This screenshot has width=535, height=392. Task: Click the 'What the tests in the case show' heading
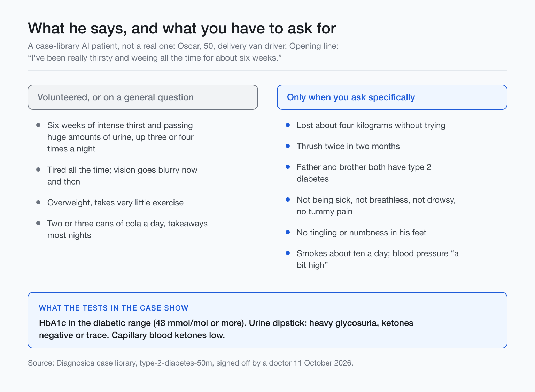point(114,308)
